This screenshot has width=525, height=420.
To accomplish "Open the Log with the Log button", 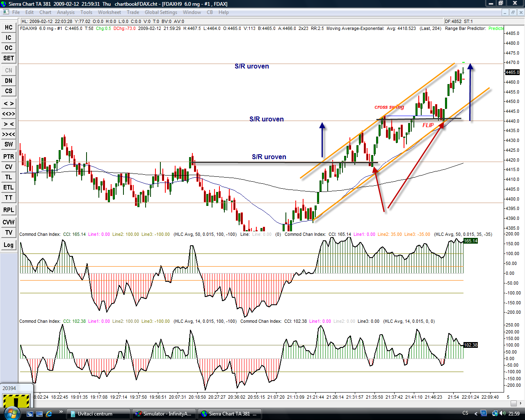I will point(9,245).
